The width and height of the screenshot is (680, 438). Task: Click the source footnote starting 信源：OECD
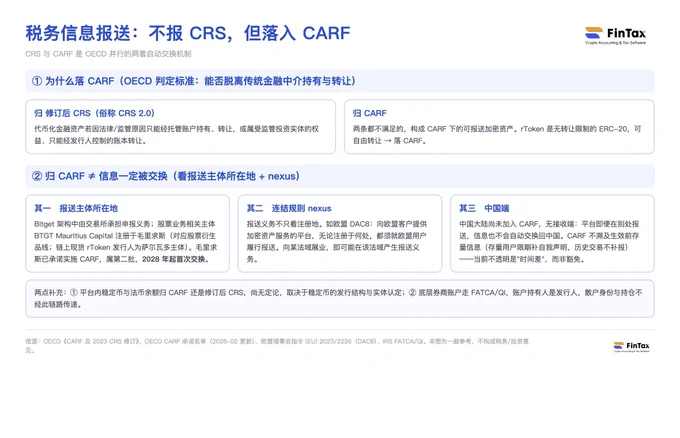(x=277, y=346)
